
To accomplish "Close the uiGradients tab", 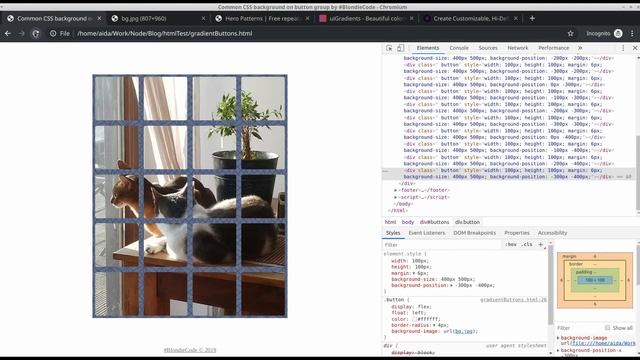I will coord(411,18).
